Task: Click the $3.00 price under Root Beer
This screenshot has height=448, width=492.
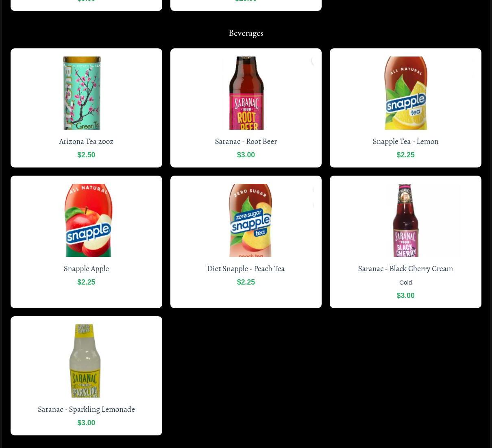Action: click(246, 155)
